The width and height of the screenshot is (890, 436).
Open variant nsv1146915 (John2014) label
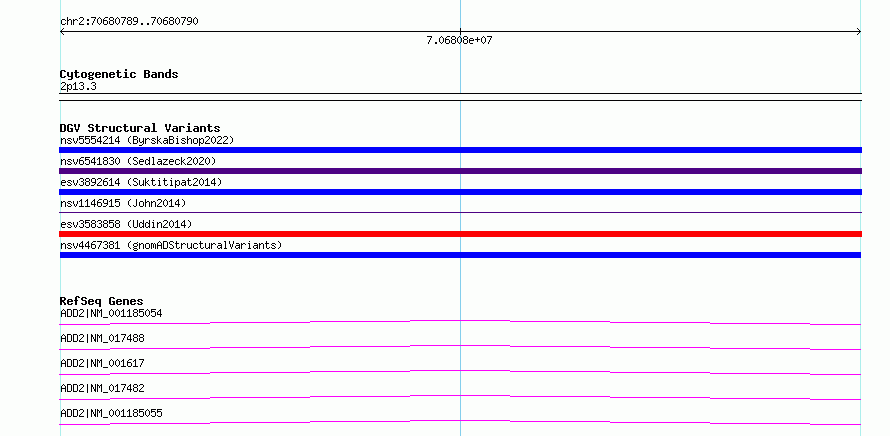point(123,203)
